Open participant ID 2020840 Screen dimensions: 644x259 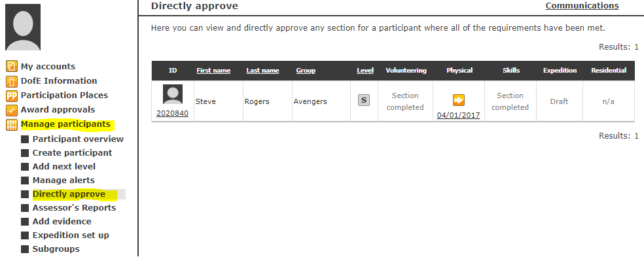(x=173, y=113)
